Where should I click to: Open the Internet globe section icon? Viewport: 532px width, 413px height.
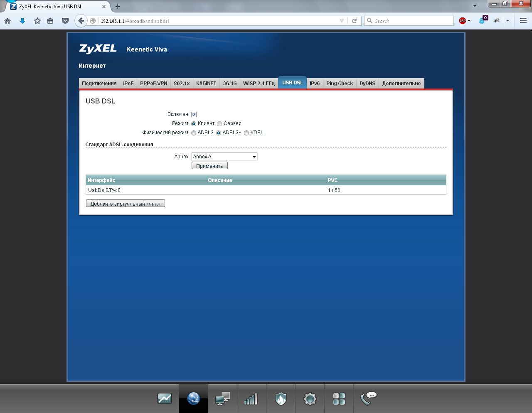194,399
